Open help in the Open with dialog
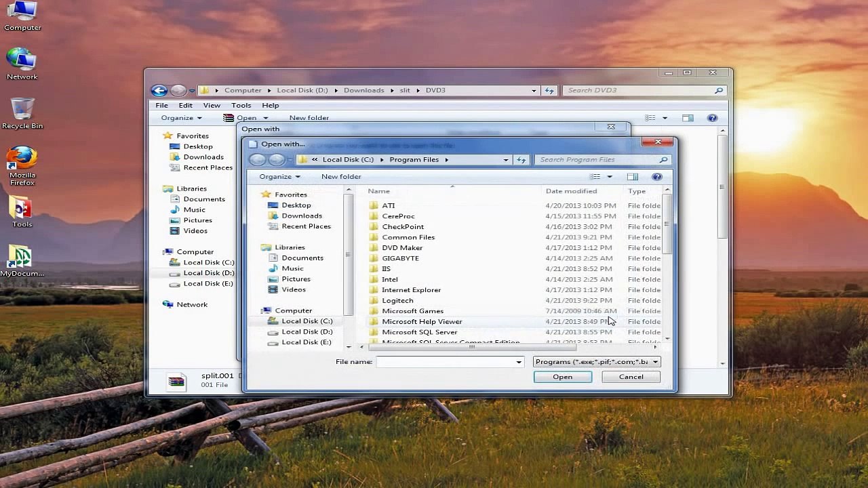The image size is (868, 488). 656,177
